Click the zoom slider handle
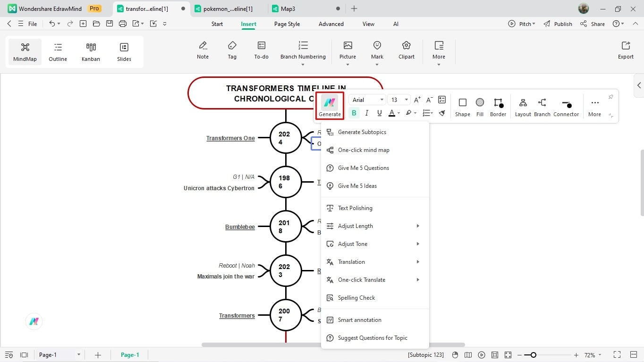Viewport: 644px width, 362px height. point(534,355)
